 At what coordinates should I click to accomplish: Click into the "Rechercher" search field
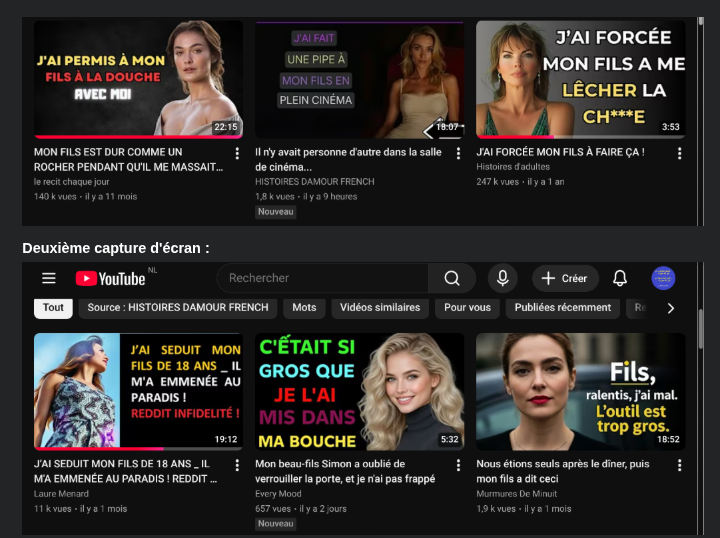tap(322, 278)
